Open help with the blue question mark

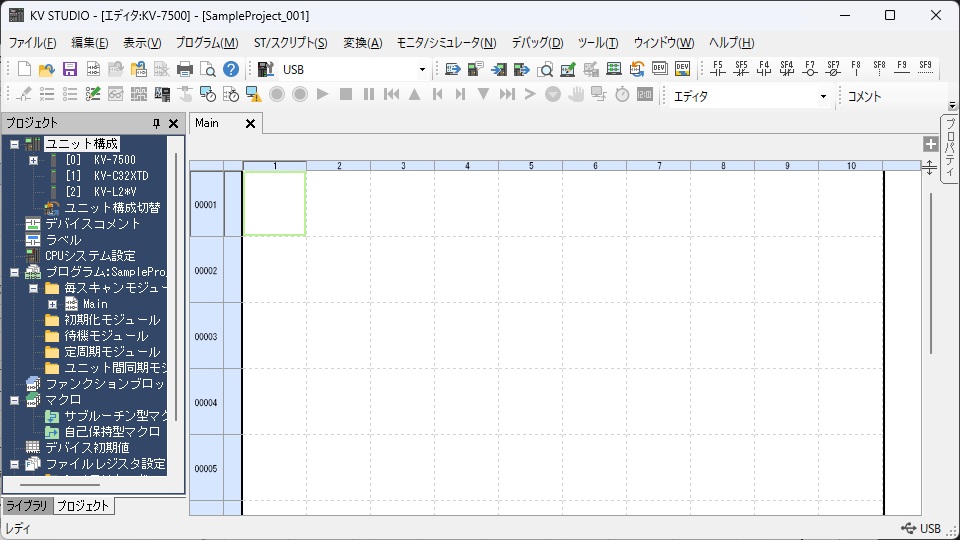click(231, 70)
